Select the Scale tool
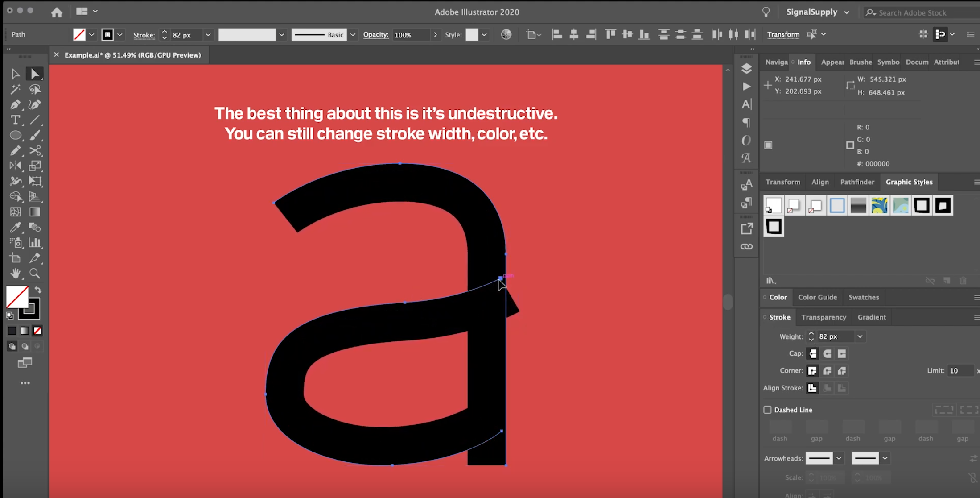Screen dimensions: 980x498 [35, 166]
